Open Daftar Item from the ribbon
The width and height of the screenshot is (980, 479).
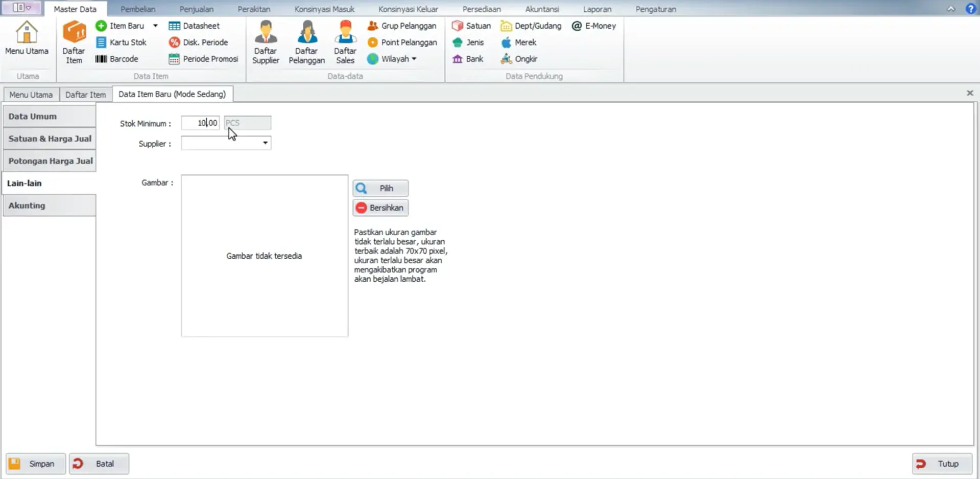(x=74, y=42)
